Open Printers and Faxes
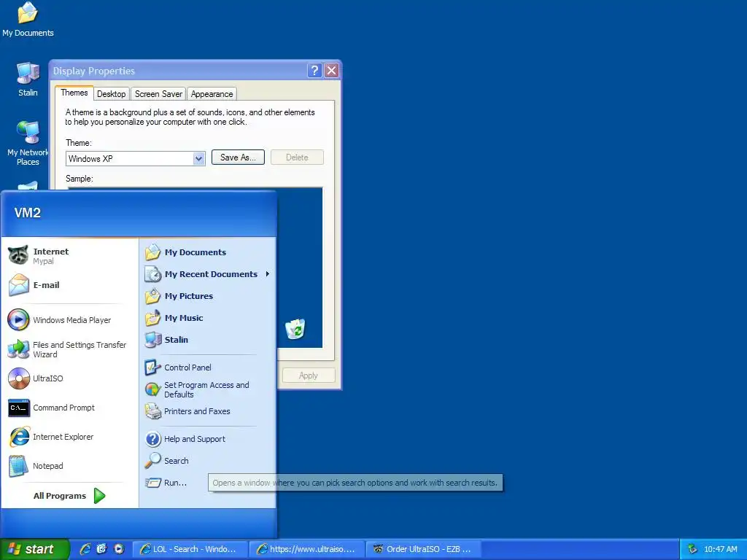The width and height of the screenshot is (747, 560). click(207, 411)
